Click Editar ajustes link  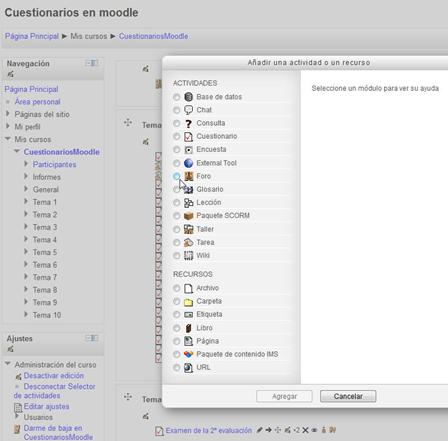(x=46, y=406)
